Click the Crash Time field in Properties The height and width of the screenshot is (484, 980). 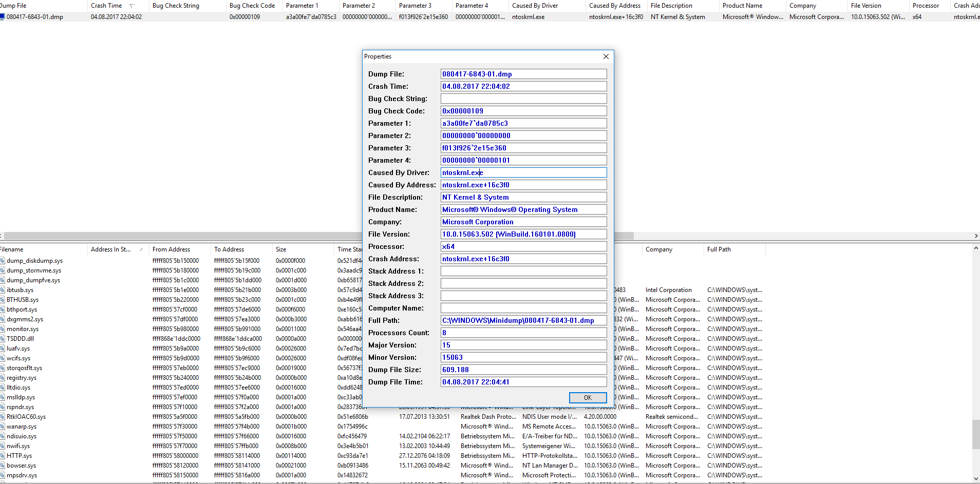click(x=523, y=86)
